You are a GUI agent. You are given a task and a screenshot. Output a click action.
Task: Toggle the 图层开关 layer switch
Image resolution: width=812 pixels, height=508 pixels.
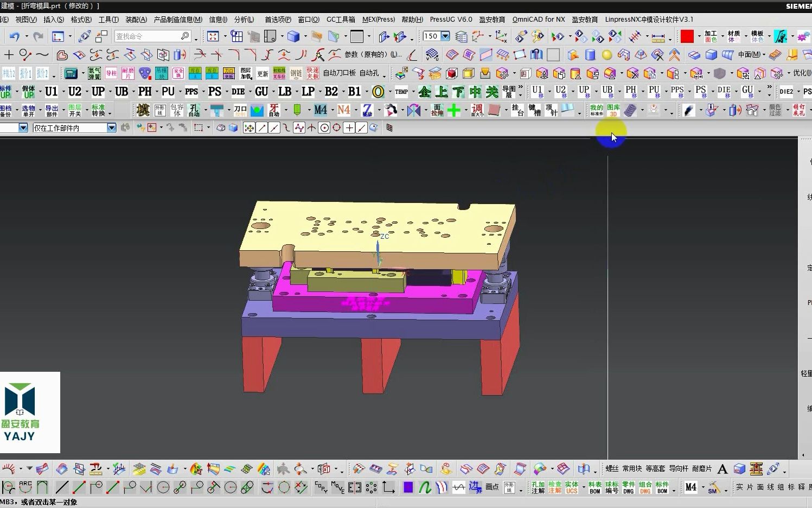tap(75, 110)
